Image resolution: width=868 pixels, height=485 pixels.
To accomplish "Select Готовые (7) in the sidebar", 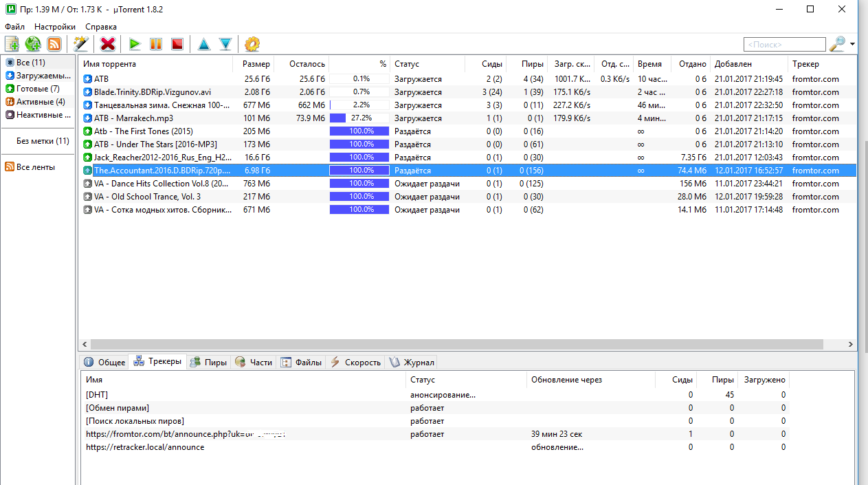I will pyautogui.click(x=37, y=89).
